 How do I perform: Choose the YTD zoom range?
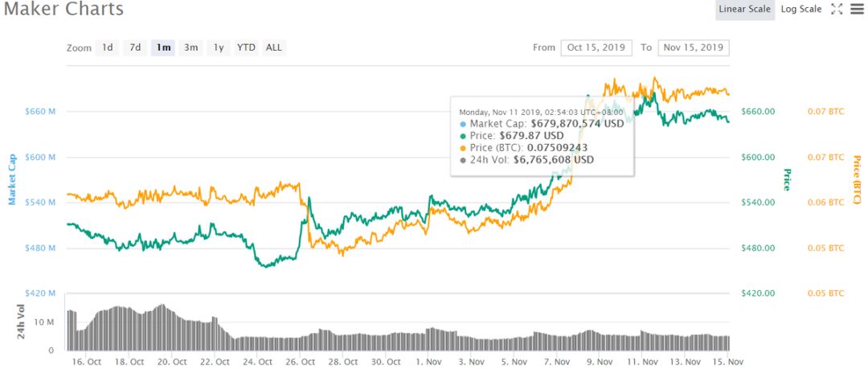coord(247,47)
